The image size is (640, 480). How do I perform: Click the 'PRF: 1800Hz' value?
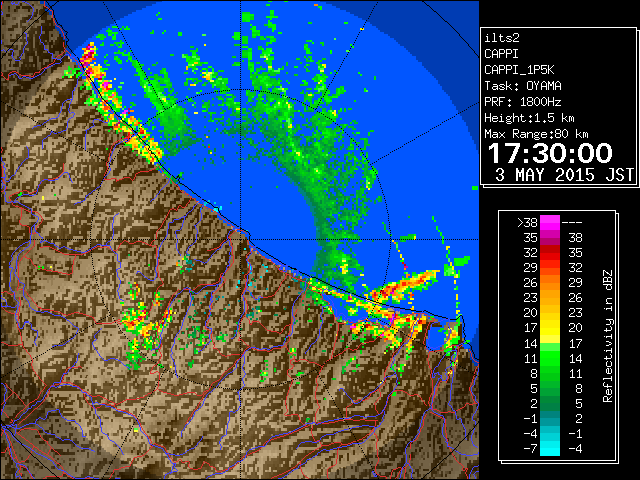tap(523, 102)
